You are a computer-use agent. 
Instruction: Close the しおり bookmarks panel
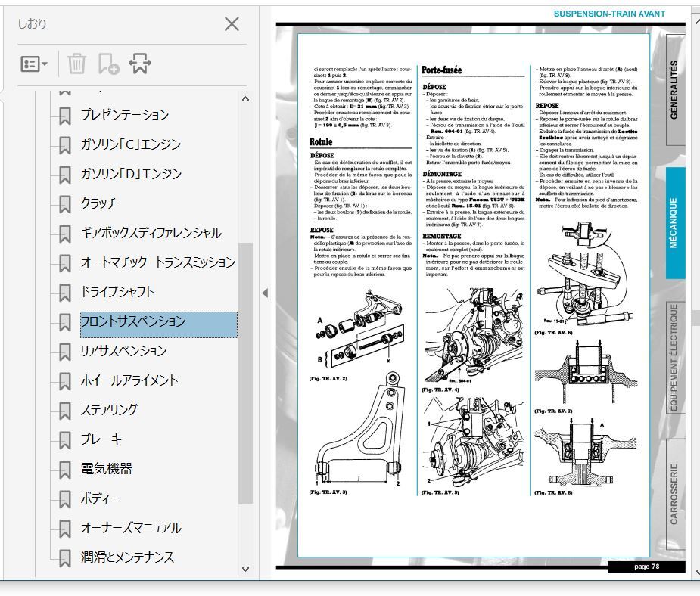pyautogui.click(x=232, y=24)
